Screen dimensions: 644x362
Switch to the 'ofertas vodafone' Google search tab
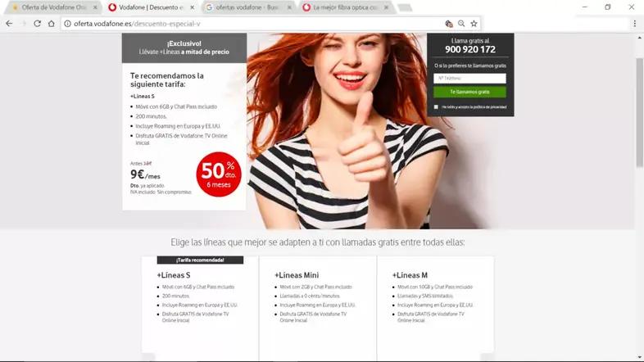pyautogui.click(x=247, y=7)
